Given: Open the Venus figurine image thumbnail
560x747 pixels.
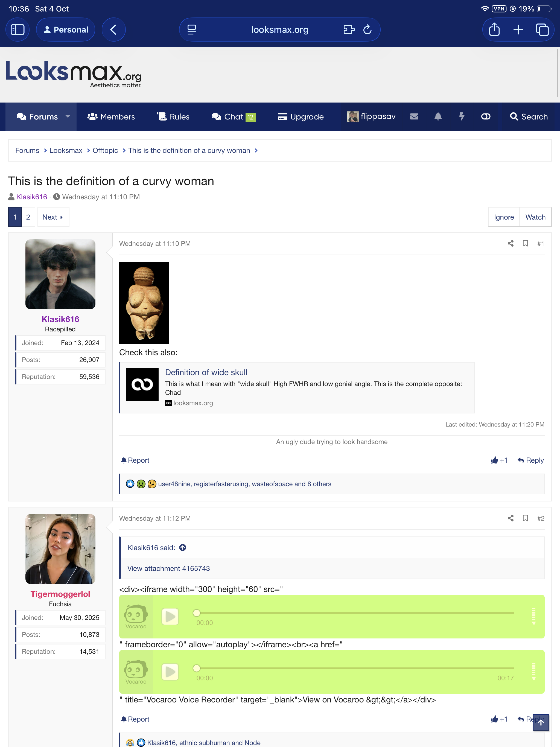Looking at the screenshot, I should click(144, 303).
